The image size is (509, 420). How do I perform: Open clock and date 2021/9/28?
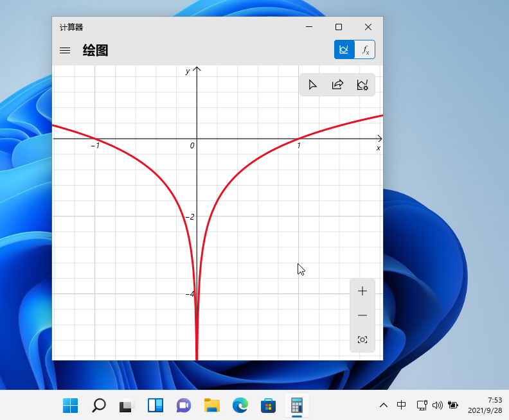coord(485,405)
